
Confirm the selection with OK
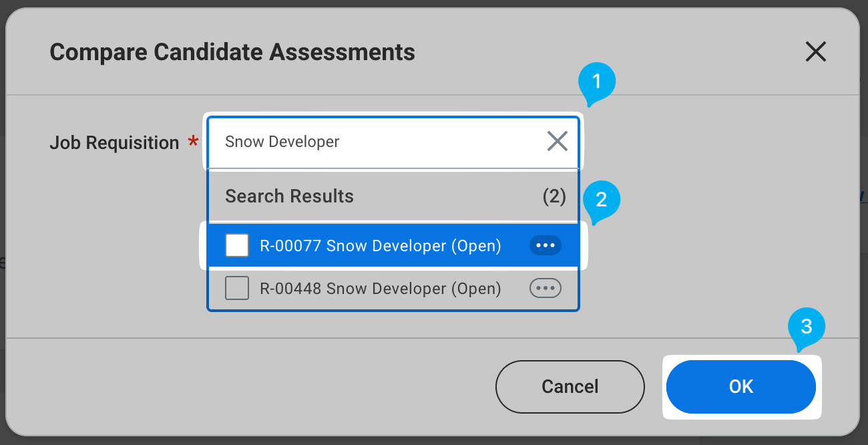click(x=741, y=386)
